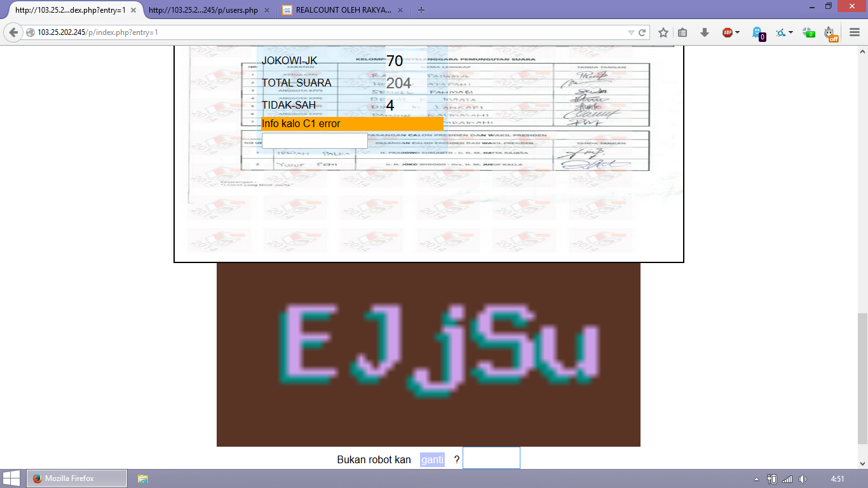The width and height of the screenshot is (868, 488).
Task: Open the downloads arrow icon
Action: pos(704,32)
